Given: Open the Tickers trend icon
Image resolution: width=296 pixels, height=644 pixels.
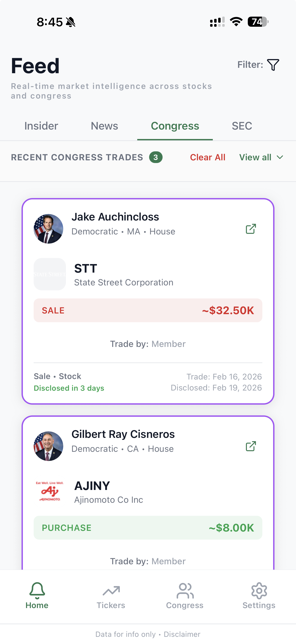Looking at the screenshot, I should (x=111, y=591).
